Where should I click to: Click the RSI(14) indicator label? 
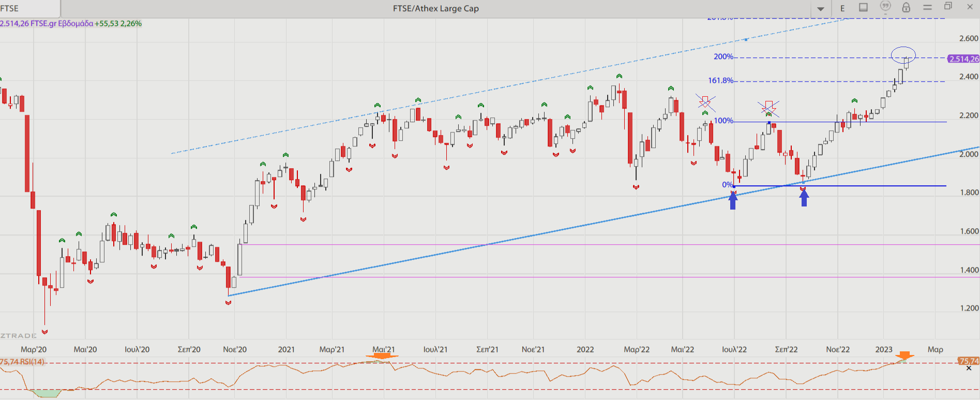pos(32,362)
